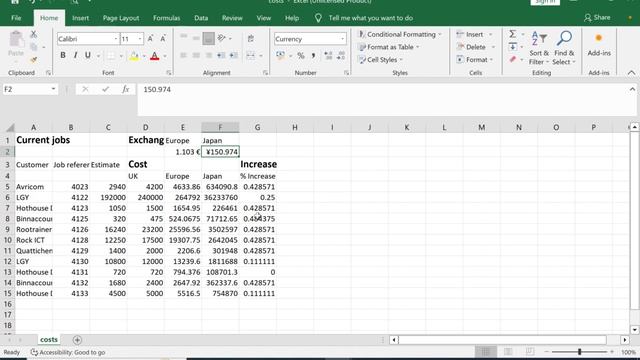Collapse the ribbon with the chevron
The height and width of the screenshot is (360, 640).
(x=631, y=73)
